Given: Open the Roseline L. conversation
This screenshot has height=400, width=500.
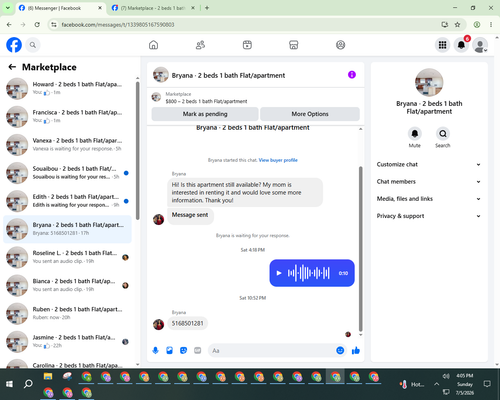Looking at the screenshot, I should tap(67, 257).
